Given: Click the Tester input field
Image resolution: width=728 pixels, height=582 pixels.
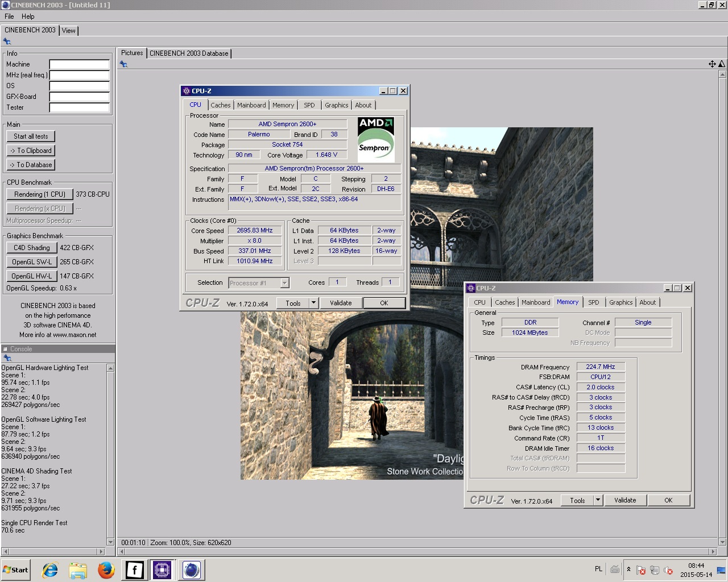Looking at the screenshot, I should click(x=79, y=107).
